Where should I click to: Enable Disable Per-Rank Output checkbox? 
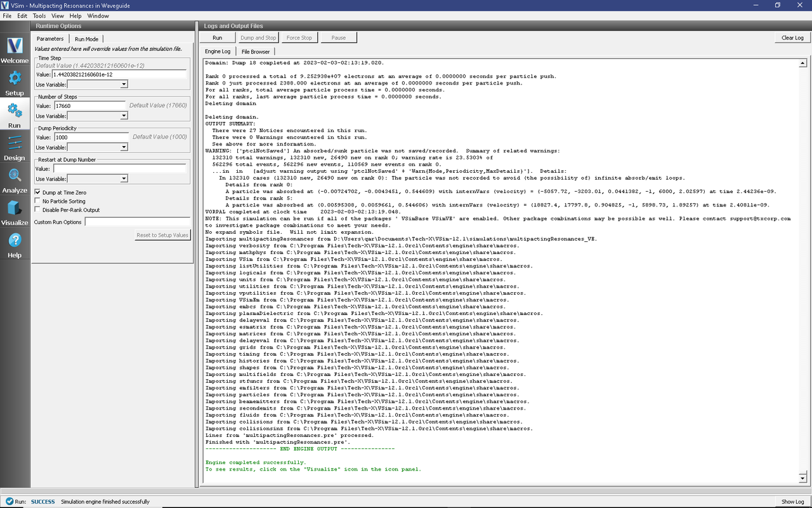37,210
